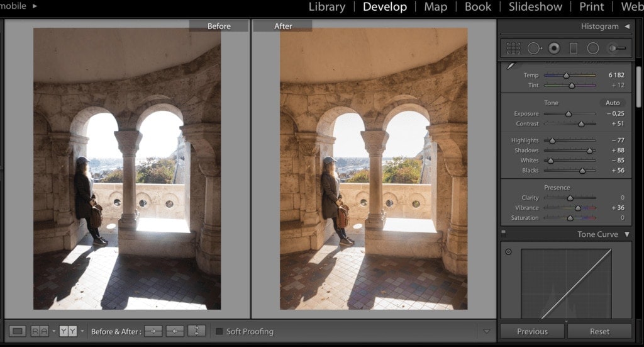Open the Adjustment Brush tool
The width and height of the screenshot is (644, 347).
pos(616,48)
